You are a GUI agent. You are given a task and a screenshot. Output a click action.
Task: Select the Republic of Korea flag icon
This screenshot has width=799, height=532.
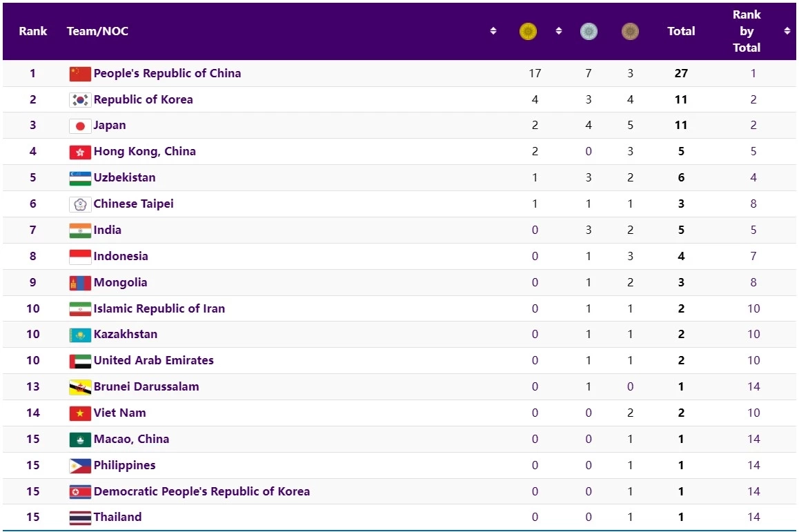(x=80, y=100)
